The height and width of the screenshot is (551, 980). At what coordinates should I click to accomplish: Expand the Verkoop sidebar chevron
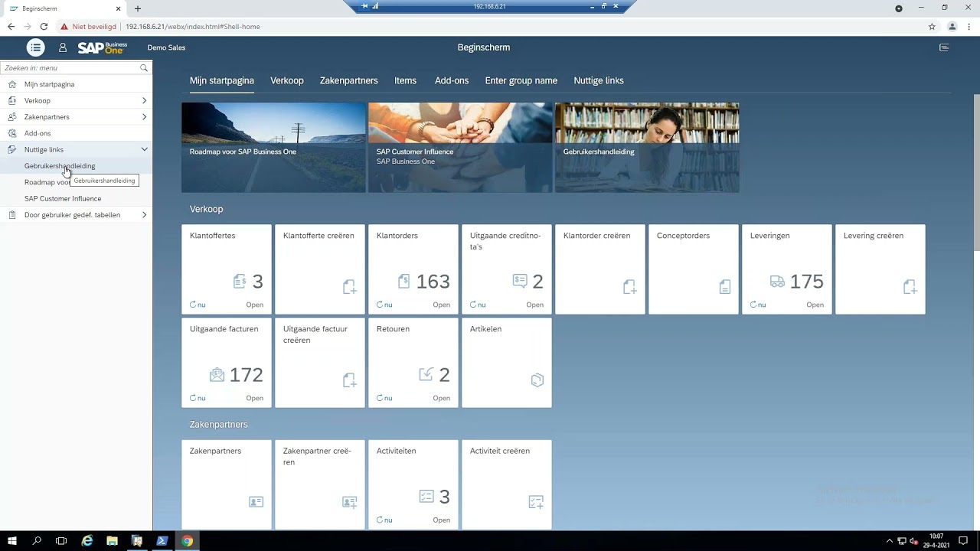point(144,100)
